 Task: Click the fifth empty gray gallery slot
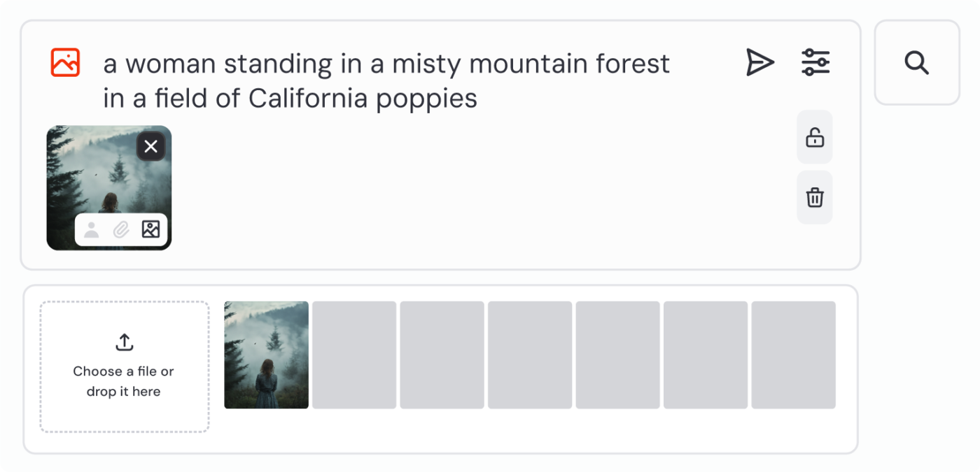[706, 355]
